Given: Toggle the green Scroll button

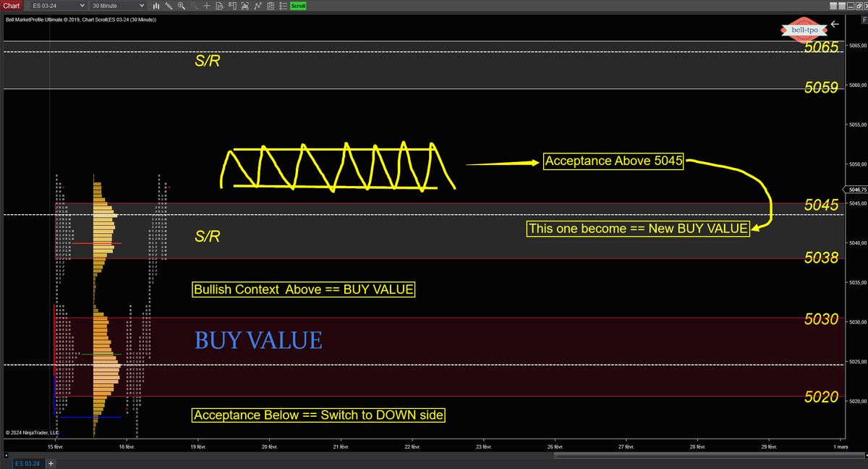Looking at the screenshot, I should point(298,6).
